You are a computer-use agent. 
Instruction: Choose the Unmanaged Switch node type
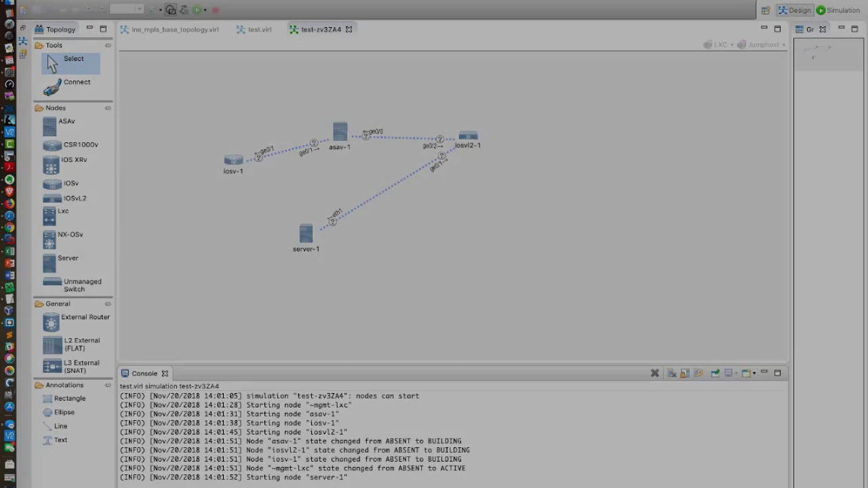tap(72, 285)
